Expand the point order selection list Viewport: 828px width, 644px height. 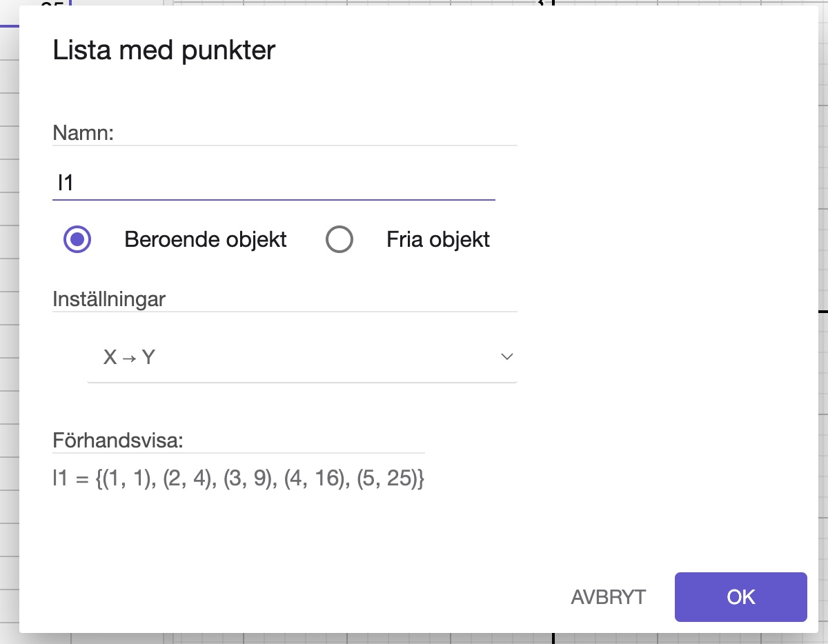point(302,357)
